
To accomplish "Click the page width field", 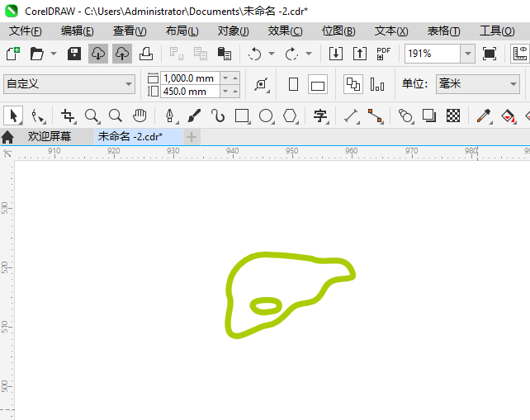I will coord(191,78).
